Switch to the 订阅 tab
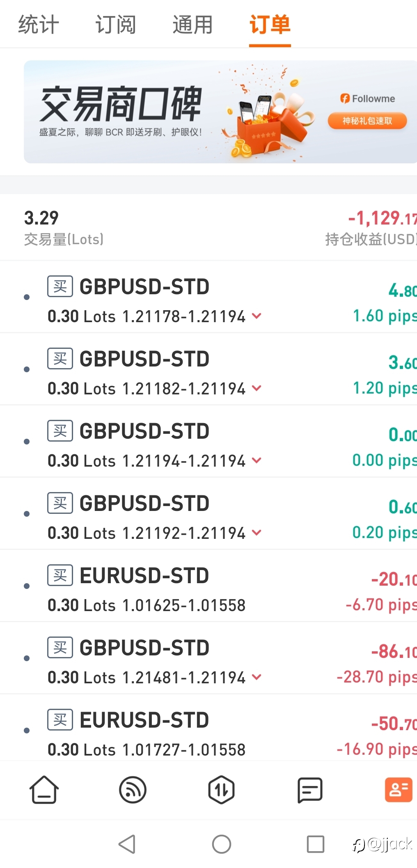 tap(116, 25)
